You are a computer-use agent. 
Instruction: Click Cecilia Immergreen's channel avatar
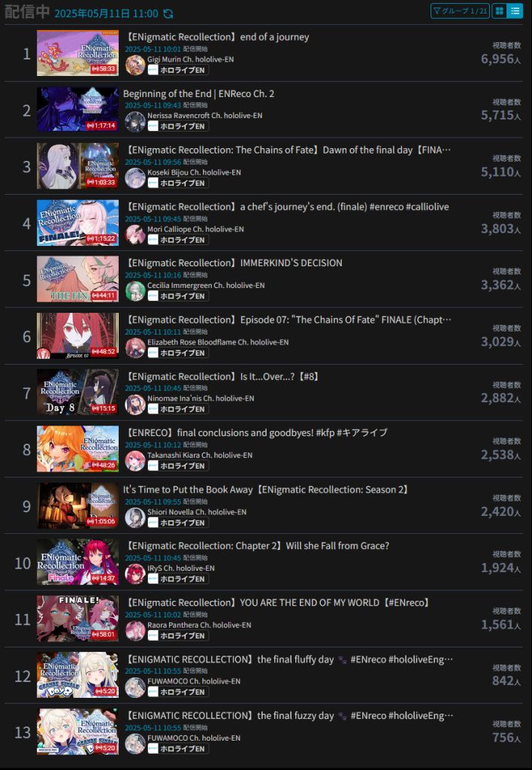(x=135, y=291)
